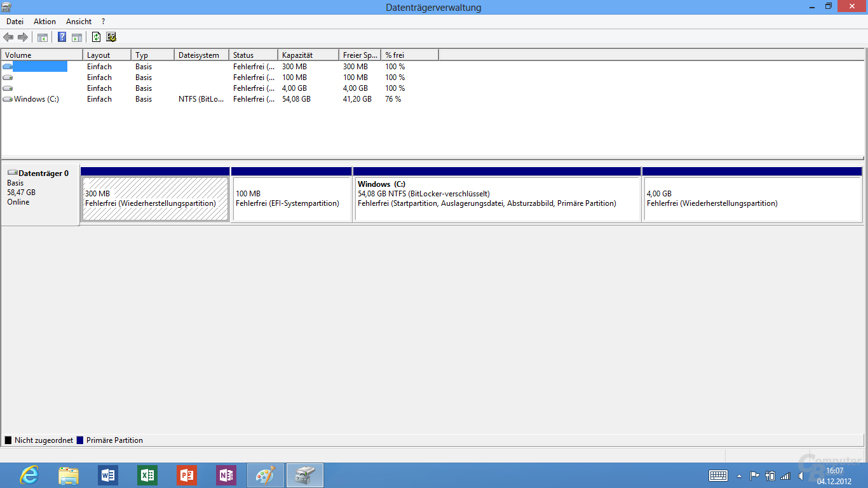Click the blue Primäre Partition legend swatch

pyautogui.click(x=80, y=440)
